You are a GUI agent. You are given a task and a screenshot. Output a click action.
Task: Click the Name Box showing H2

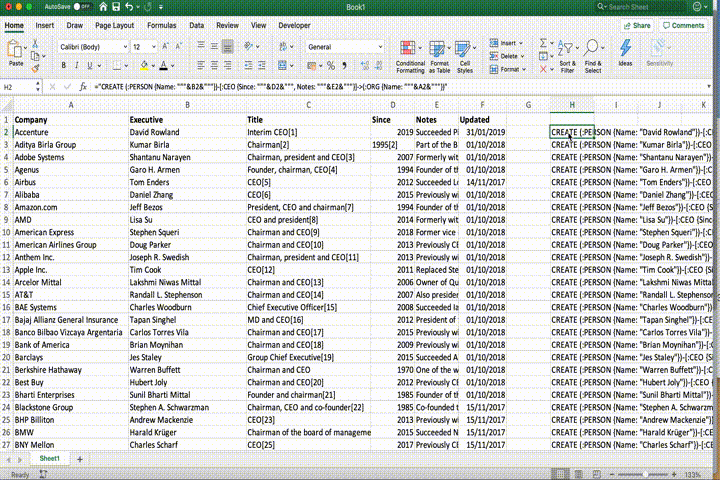pos(18,87)
